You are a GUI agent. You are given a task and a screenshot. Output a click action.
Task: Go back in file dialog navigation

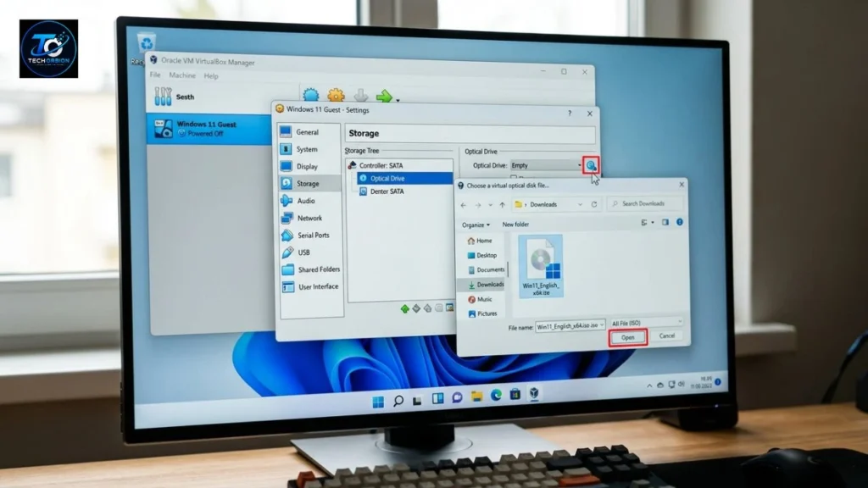(464, 205)
